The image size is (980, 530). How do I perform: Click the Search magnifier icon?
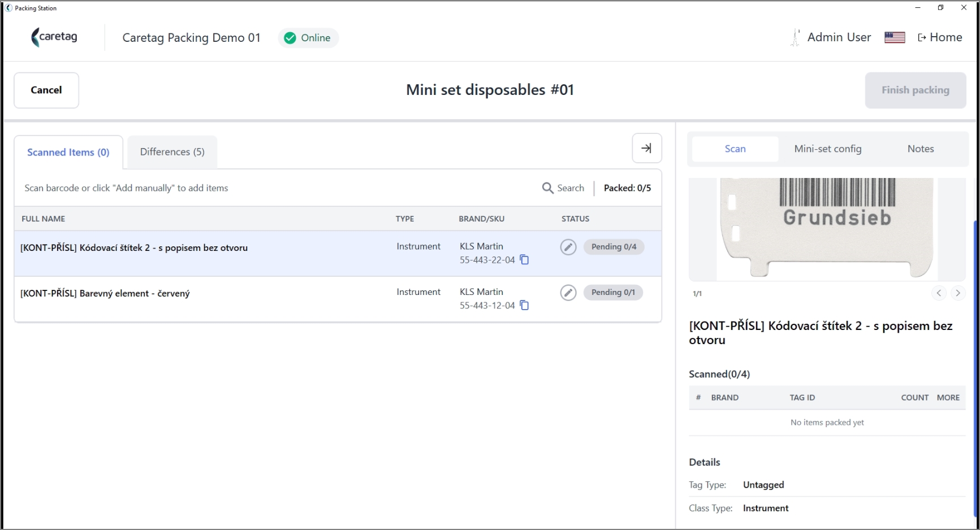(547, 188)
